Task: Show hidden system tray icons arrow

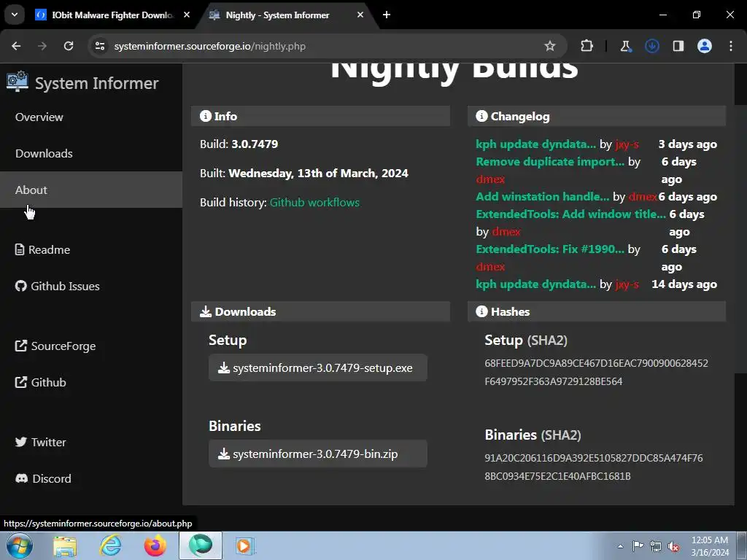Action: click(x=620, y=546)
